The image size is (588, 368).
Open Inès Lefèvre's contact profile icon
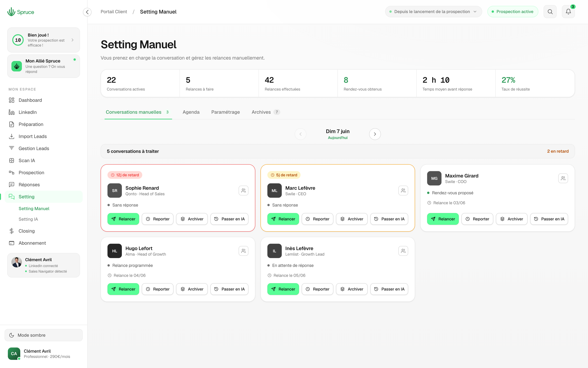(x=403, y=251)
